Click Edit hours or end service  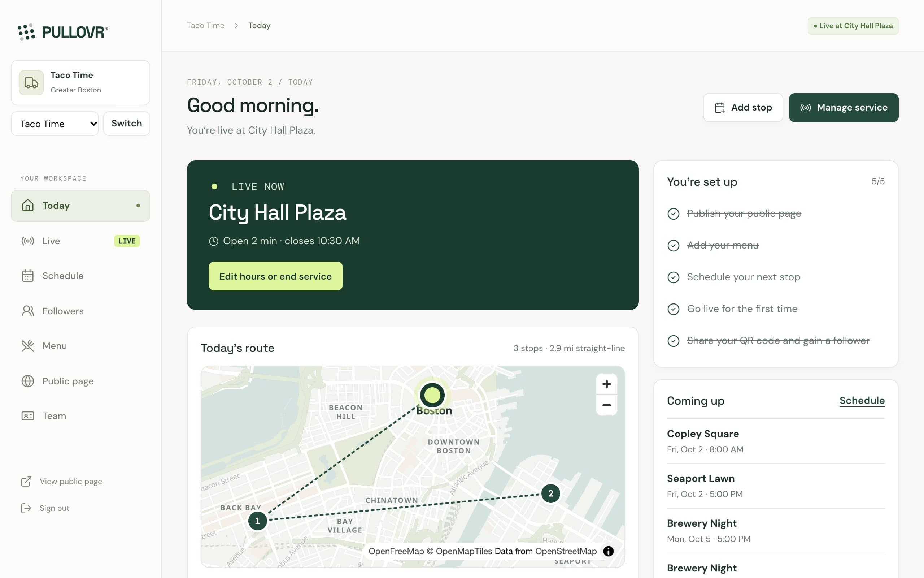pos(275,276)
